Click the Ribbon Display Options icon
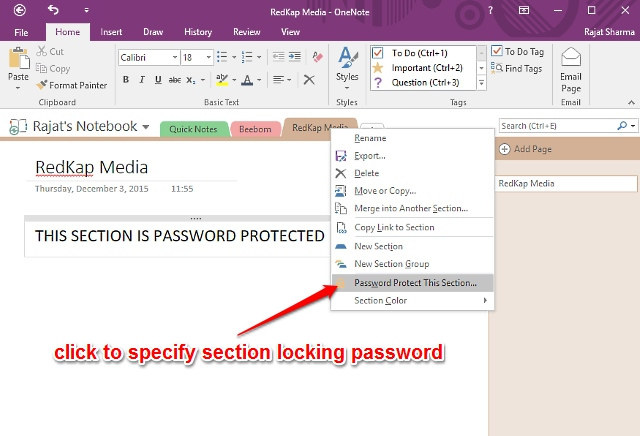Screen dimensions: 640x436 [x=524, y=10]
